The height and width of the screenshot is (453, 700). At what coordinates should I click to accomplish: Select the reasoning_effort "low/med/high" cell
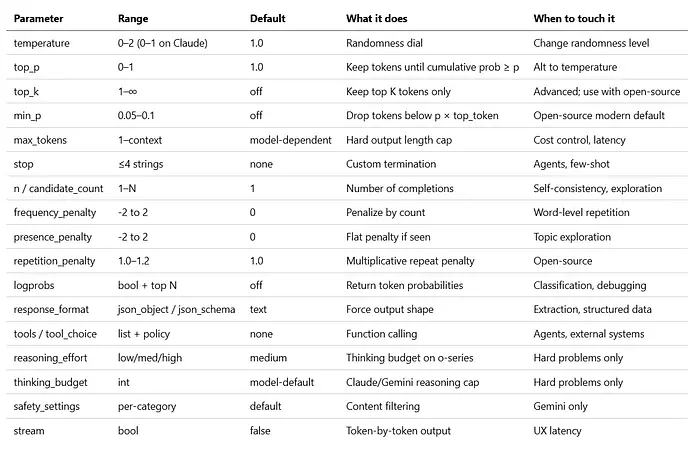(x=150, y=358)
